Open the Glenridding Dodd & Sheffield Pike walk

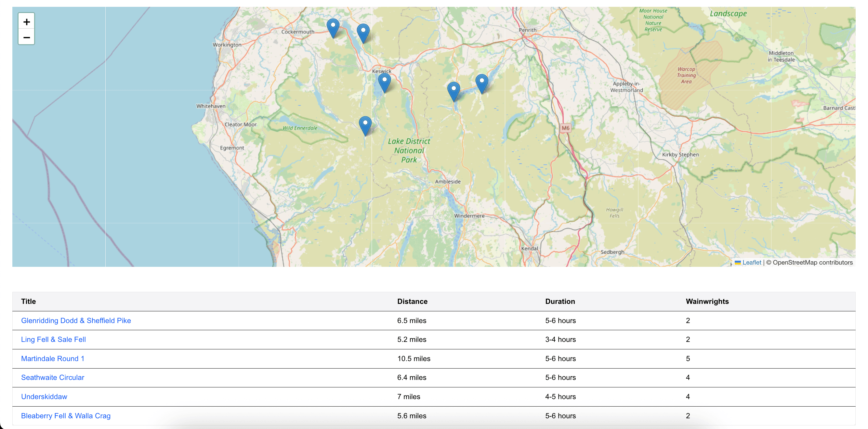coord(76,320)
